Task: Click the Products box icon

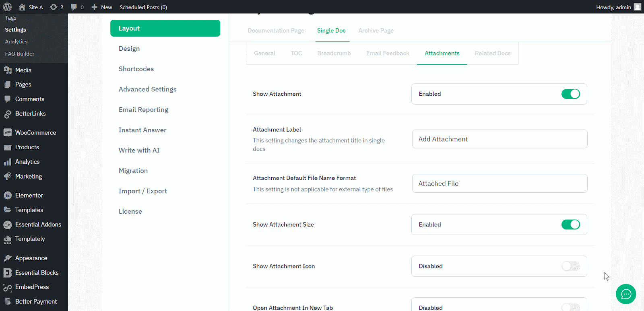Action: click(x=8, y=147)
